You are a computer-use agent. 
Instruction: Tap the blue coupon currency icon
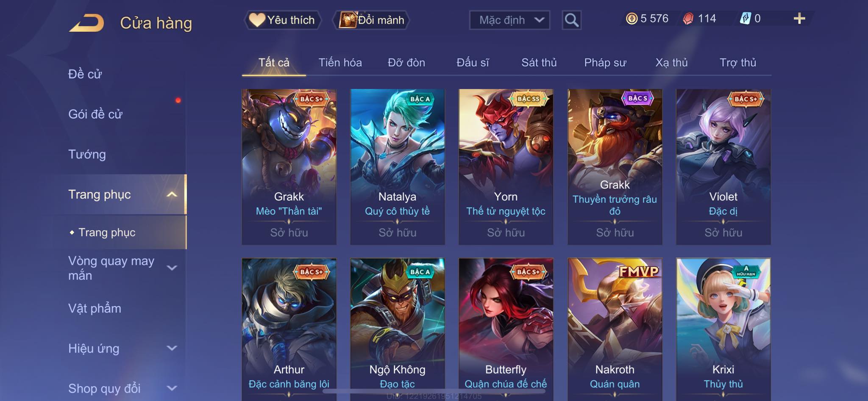pos(745,19)
